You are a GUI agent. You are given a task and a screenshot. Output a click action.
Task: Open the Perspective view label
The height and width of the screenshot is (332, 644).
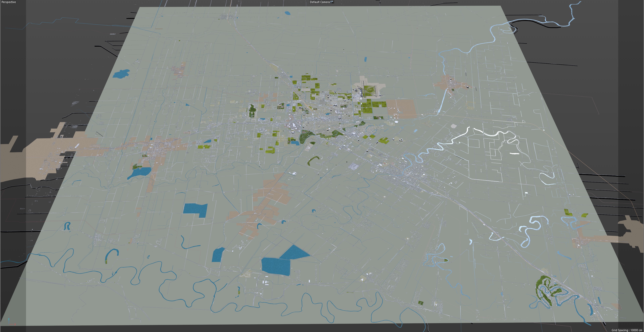pos(9,2)
